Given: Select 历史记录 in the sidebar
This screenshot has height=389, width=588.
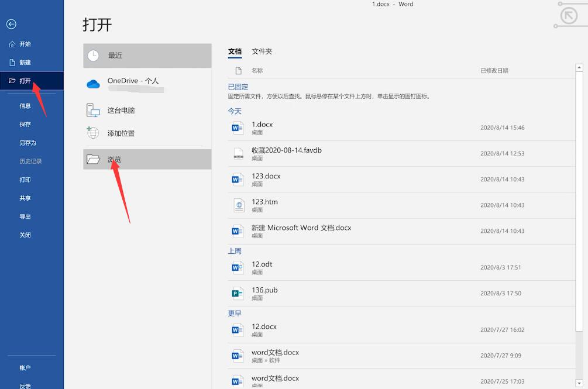Looking at the screenshot, I should [30, 161].
